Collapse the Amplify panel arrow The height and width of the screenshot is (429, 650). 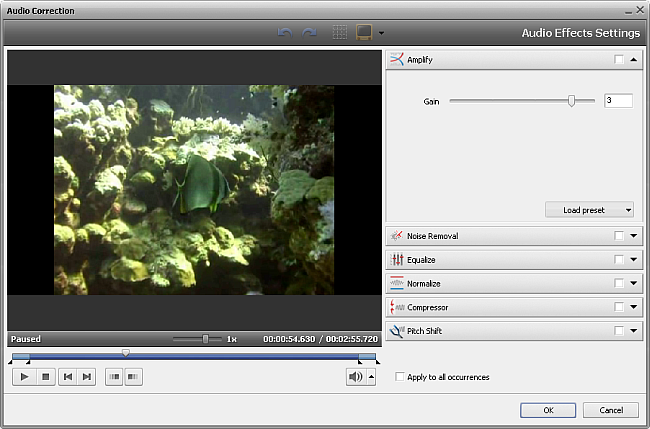tap(633, 60)
